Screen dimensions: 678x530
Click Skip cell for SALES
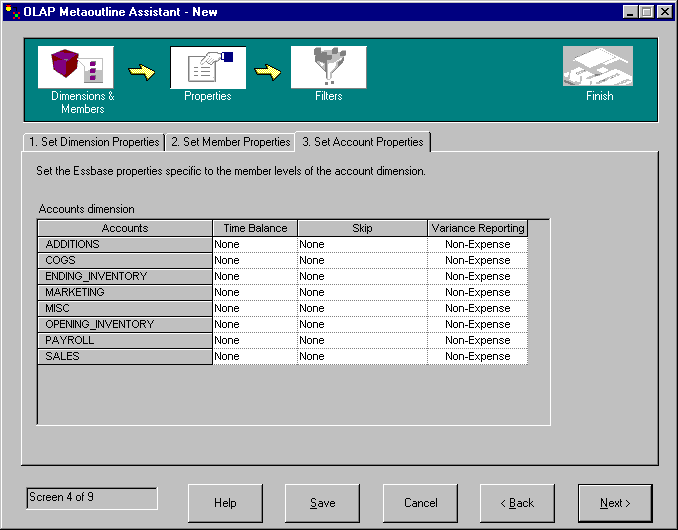362,356
